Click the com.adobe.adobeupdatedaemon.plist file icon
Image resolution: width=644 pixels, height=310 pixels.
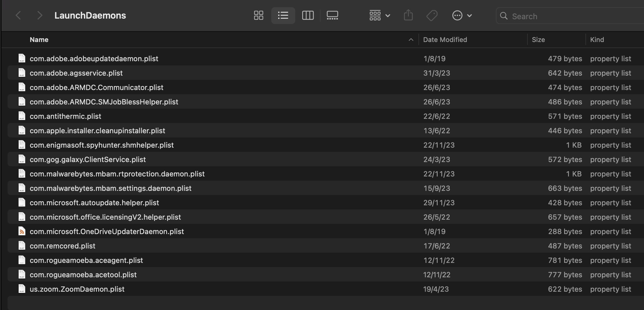[x=22, y=58]
